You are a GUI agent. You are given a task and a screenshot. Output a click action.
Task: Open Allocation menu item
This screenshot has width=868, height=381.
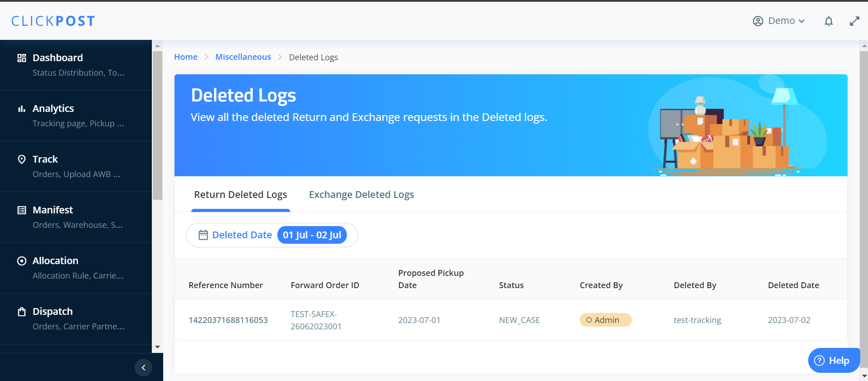(76, 268)
